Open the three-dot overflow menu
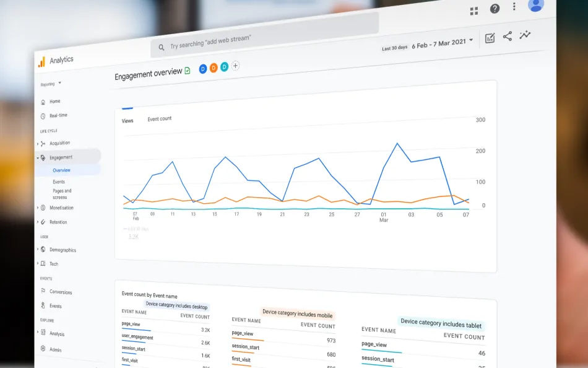Viewport: 588px width, 368px height. click(514, 6)
